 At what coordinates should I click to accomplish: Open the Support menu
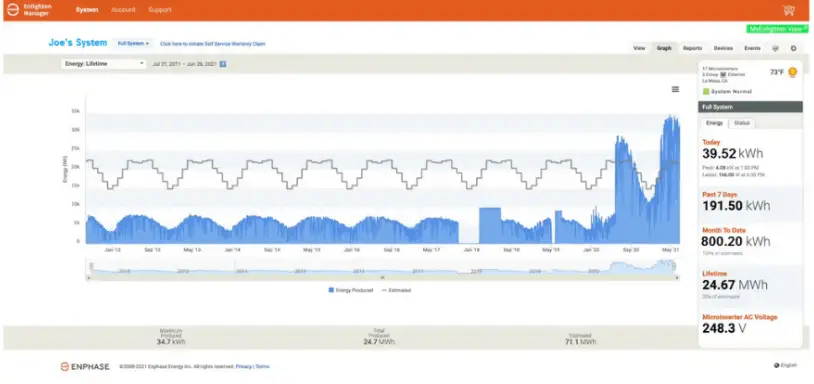tap(160, 10)
